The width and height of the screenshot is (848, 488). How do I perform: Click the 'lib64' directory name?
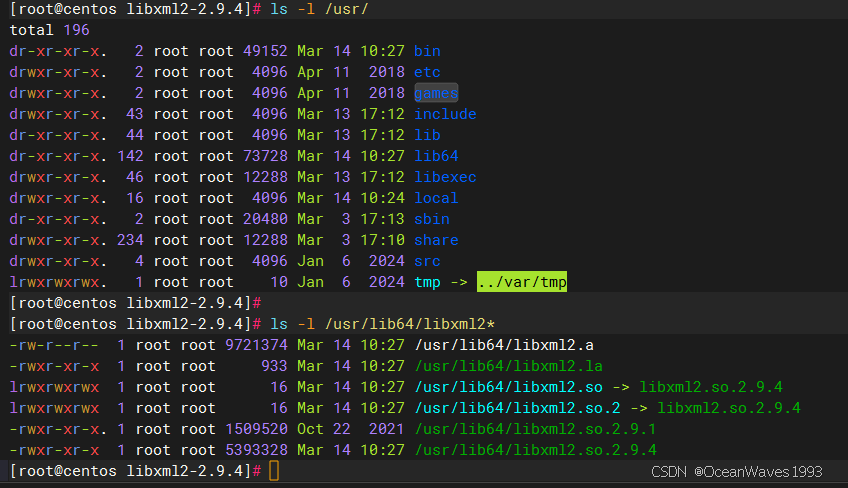[436, 156]
